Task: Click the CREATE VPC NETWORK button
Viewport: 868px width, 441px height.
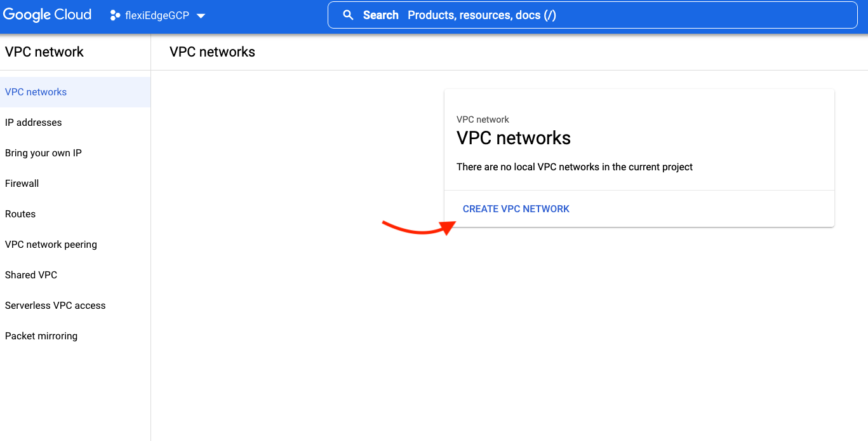Action: pos(516,209)
